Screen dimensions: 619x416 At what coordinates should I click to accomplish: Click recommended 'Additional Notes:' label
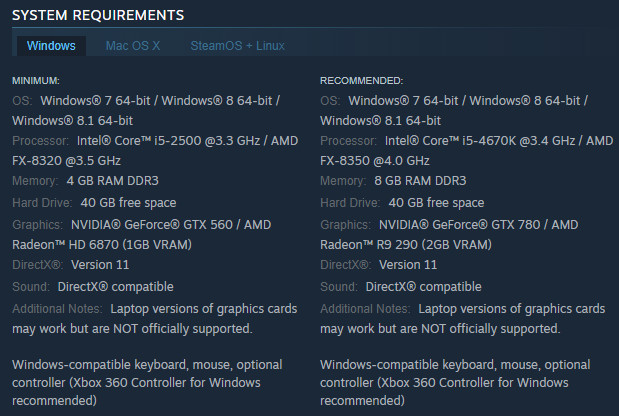click(x=365, y=309)
